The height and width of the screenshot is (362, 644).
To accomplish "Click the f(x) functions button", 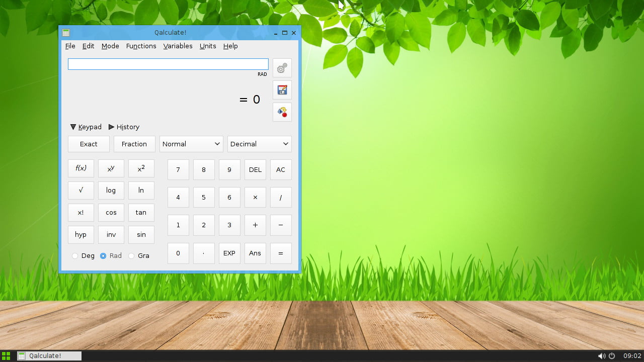I will click(81, 168).
